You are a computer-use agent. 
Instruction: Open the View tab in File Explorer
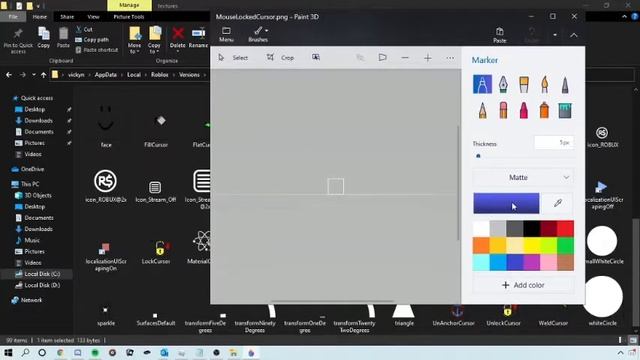93,17
